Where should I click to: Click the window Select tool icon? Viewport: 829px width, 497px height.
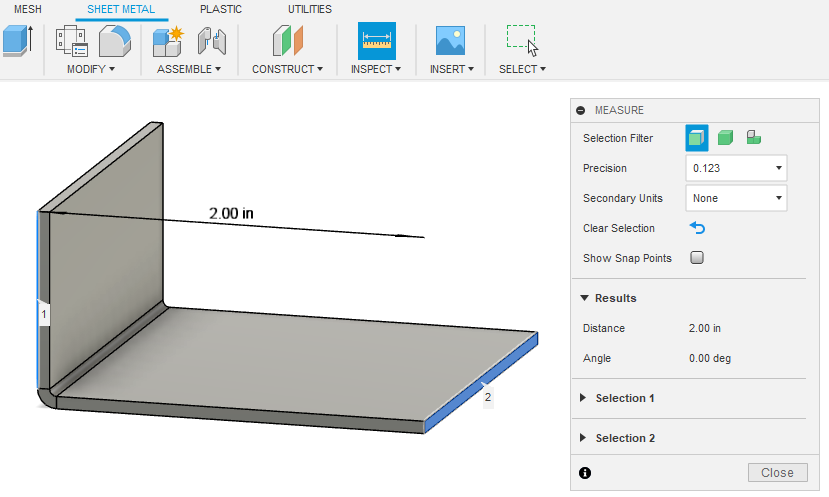[x=521, y=41]
